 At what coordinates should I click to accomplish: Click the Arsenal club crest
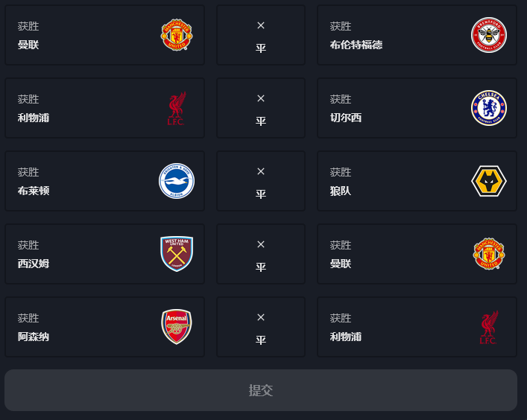(x=177, y=327)
